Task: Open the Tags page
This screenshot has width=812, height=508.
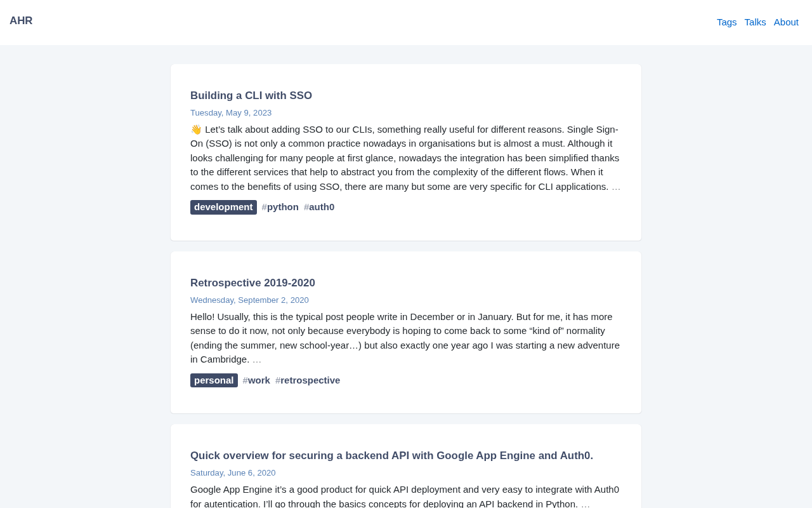Action: click(726, 22)
